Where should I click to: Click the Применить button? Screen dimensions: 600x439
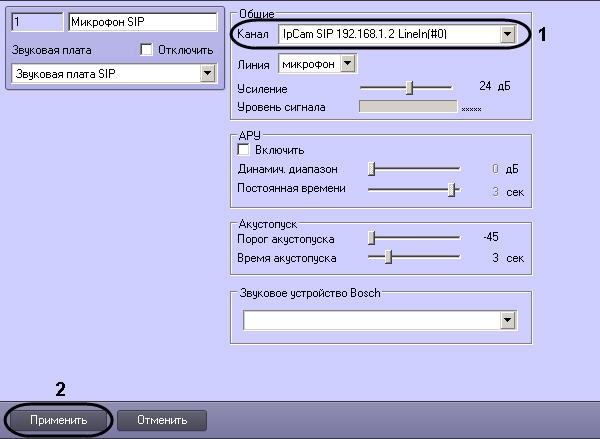tap(56, 419)
